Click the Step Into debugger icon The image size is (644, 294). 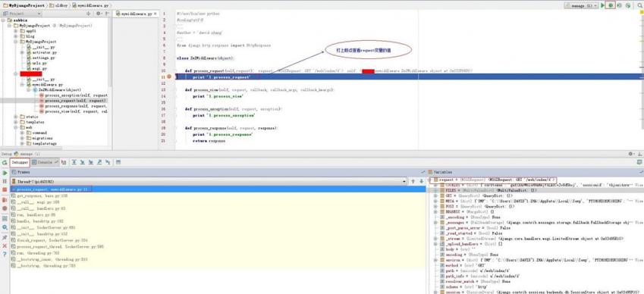[x=83, y=162]
